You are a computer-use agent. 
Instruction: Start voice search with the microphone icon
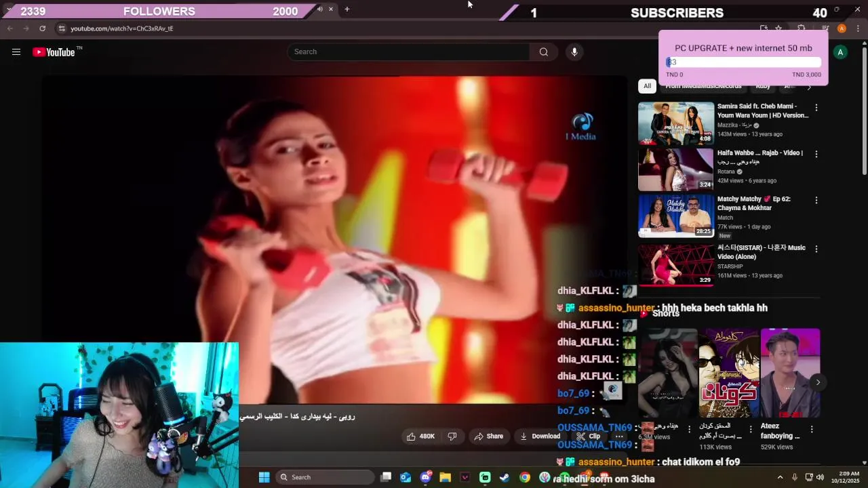(574, 52)
